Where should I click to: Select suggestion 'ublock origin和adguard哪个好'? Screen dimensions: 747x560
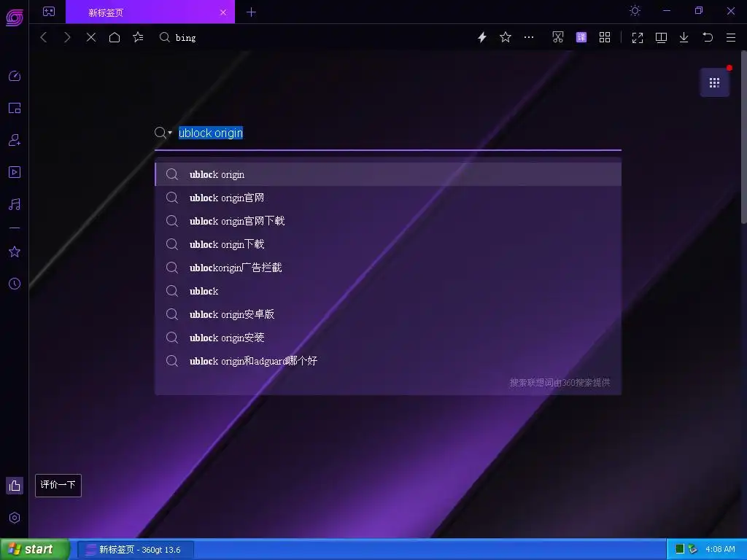pyautogui.click(x=388, y=361)
